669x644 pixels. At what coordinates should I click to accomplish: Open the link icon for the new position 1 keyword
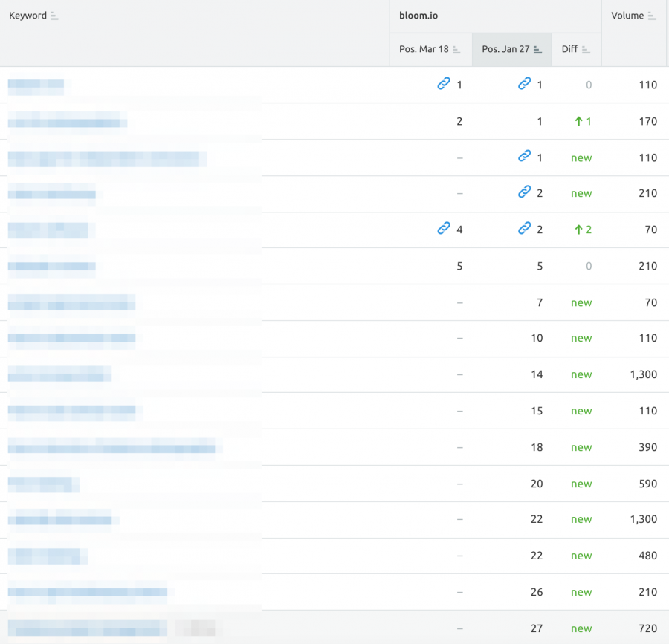(525, 157)
